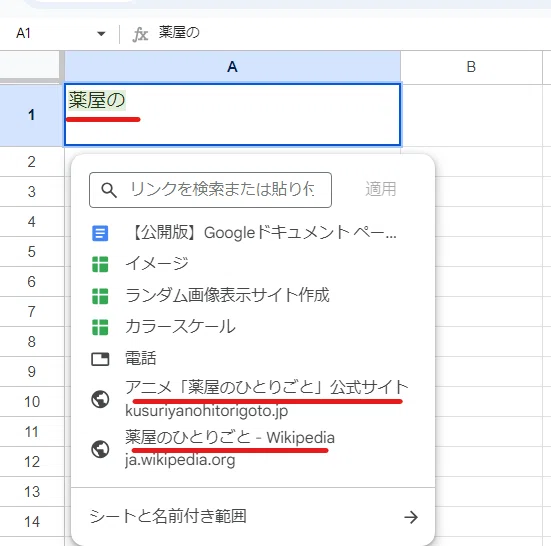
Task: Select row 2 header
Action: click(32, 162)
